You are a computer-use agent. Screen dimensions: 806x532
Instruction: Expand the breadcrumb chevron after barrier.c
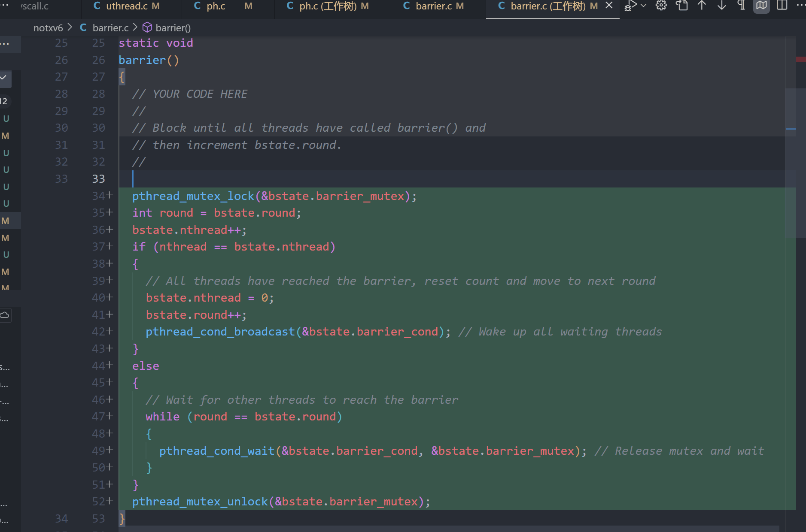135,27
